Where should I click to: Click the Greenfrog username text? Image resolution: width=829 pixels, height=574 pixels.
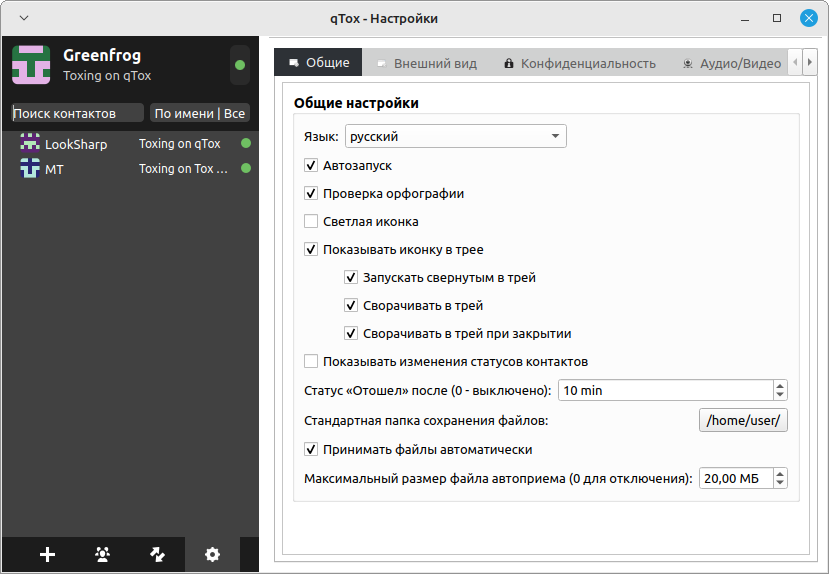click(x=102, y=55)
